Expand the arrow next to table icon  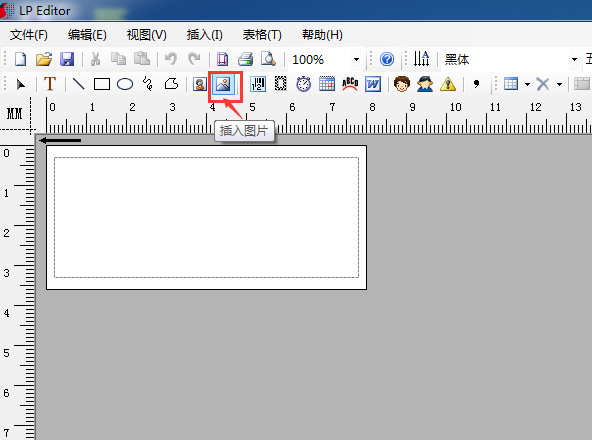(527, 84)
